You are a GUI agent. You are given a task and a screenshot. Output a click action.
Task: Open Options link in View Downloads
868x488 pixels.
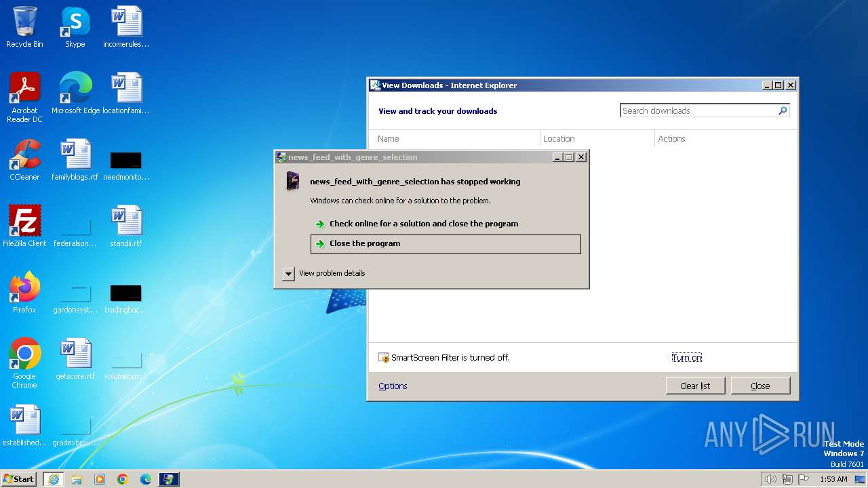coord(393,386)
